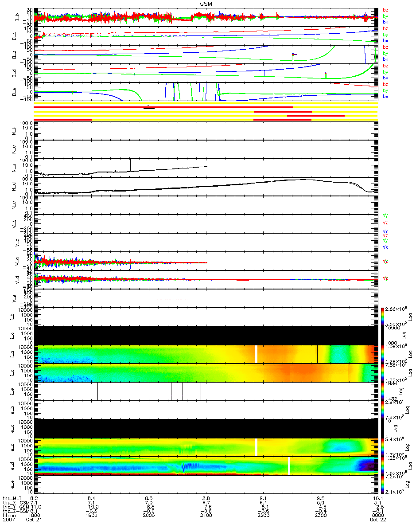Click the color bar topped by 1.25×10⁸
The width and height of the screenshot is (412, 532).
(384, 465)
